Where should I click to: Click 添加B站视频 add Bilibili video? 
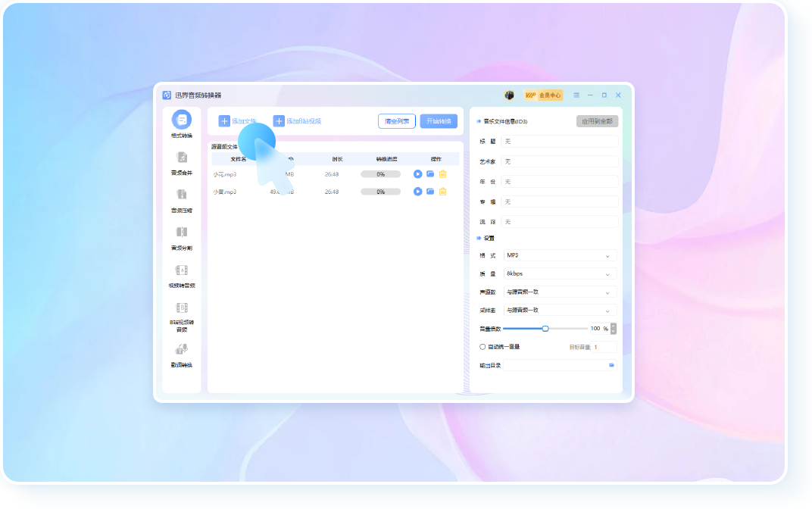pos(297,121)
